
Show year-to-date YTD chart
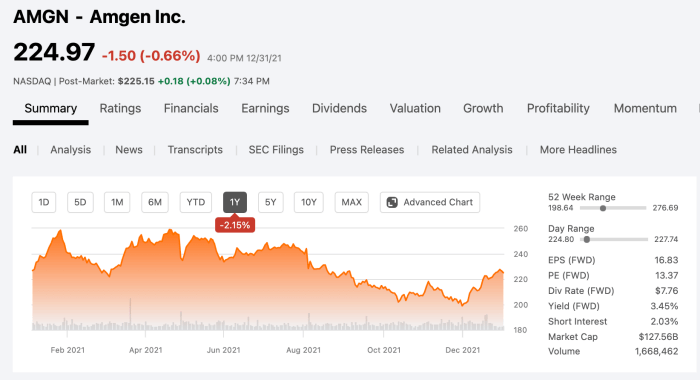(196, 202)
